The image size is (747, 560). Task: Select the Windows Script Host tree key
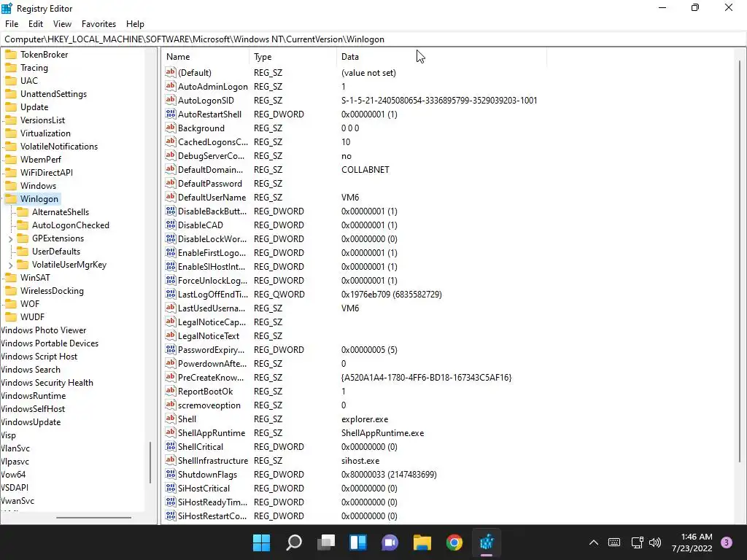point(39,356)
